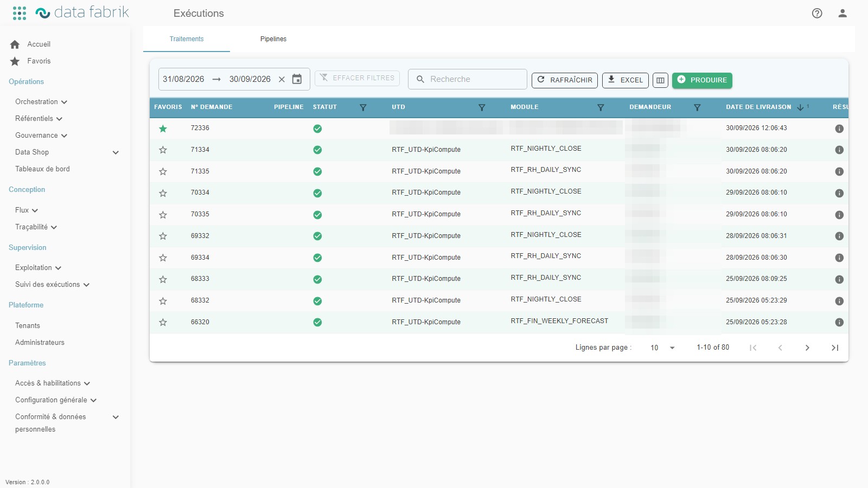The height and width of the screenshot is (488, 868).
Task: Export table with Excel button
Action: pos(626,80)
